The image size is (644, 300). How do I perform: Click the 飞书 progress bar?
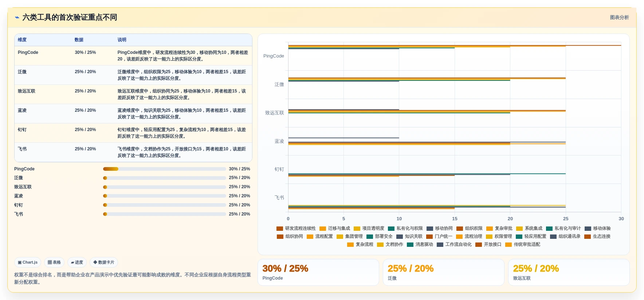(164, 214)
